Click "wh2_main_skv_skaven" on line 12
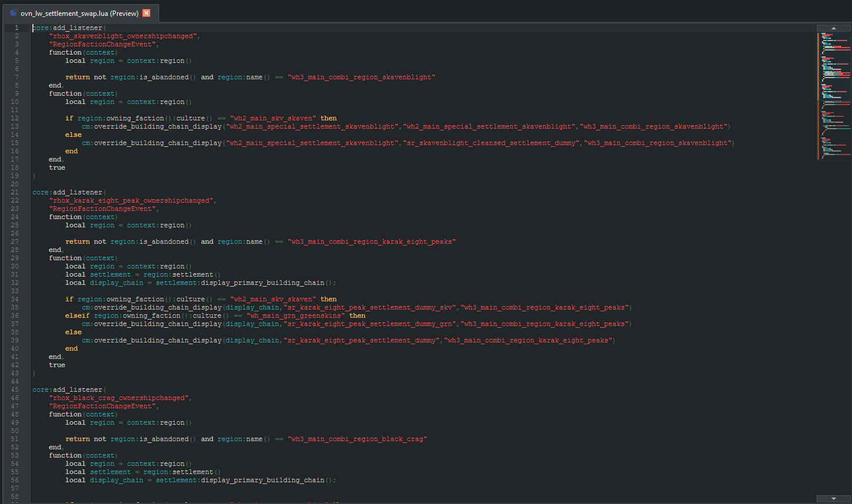This screenshot has height=504, width=852. [x=273, y=118]
